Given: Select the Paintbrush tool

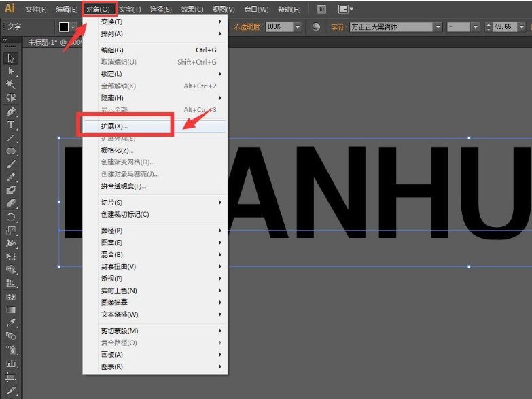Looking at the screenshot, I should [x=11, y=164].
